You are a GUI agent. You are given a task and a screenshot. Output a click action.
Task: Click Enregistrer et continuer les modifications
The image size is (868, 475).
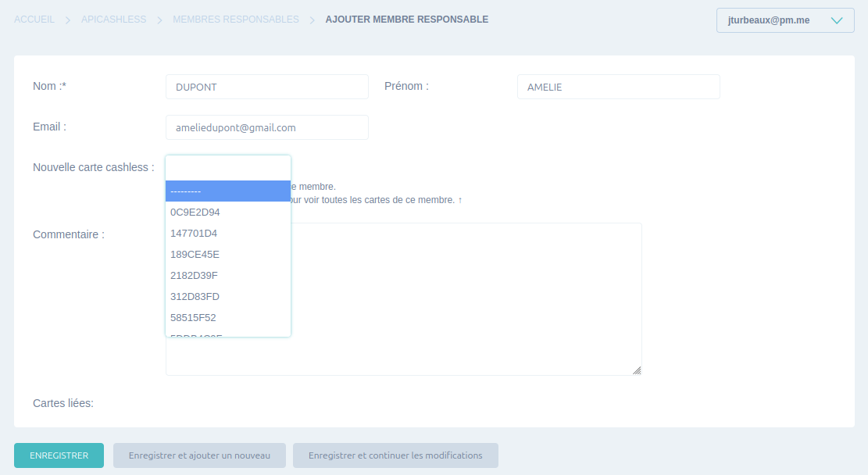395,455
